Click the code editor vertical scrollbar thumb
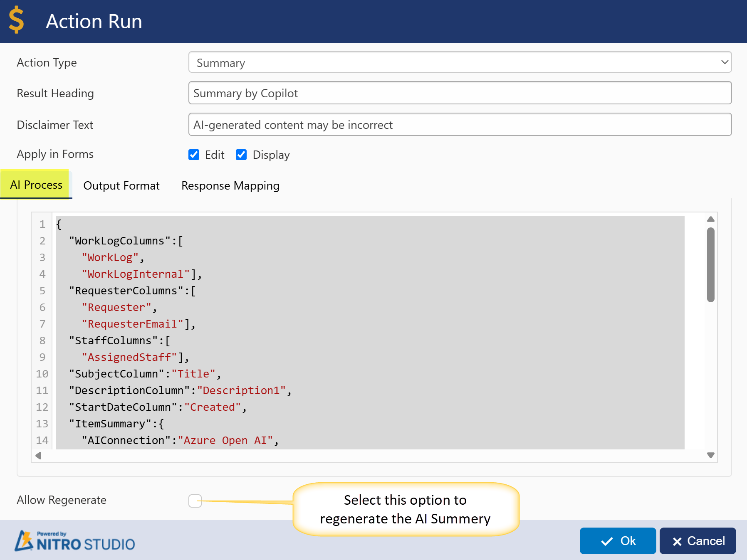747x560 pixels. tap(710, 264)
